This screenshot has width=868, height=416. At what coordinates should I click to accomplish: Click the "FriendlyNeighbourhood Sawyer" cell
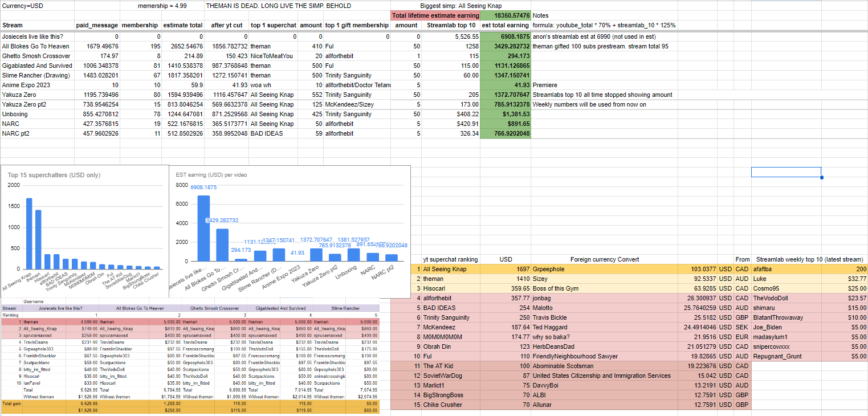(x=604, y=356)
